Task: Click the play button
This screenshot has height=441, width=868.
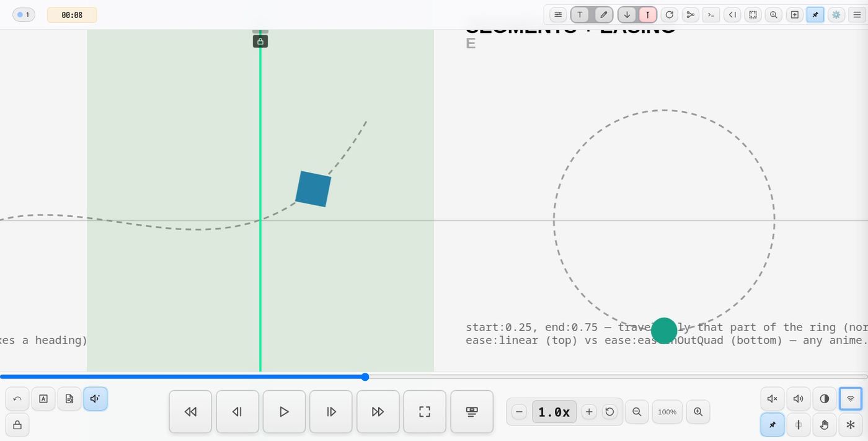Action: pos(284,412)
